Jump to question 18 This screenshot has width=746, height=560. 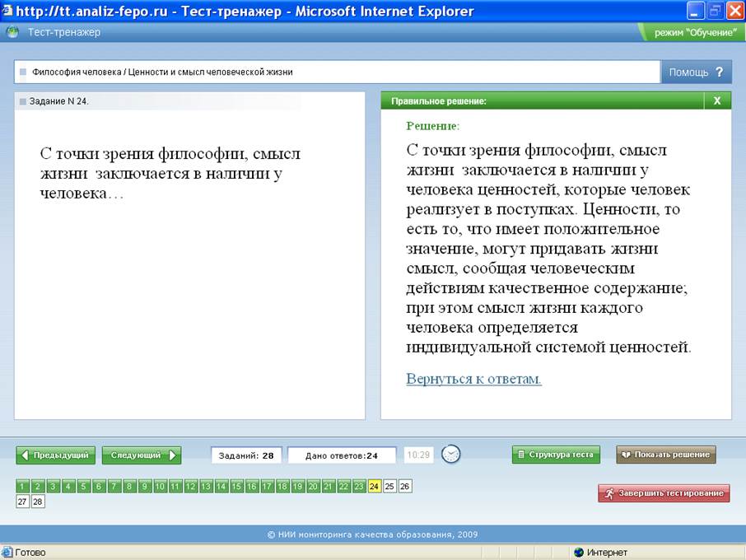282,486
